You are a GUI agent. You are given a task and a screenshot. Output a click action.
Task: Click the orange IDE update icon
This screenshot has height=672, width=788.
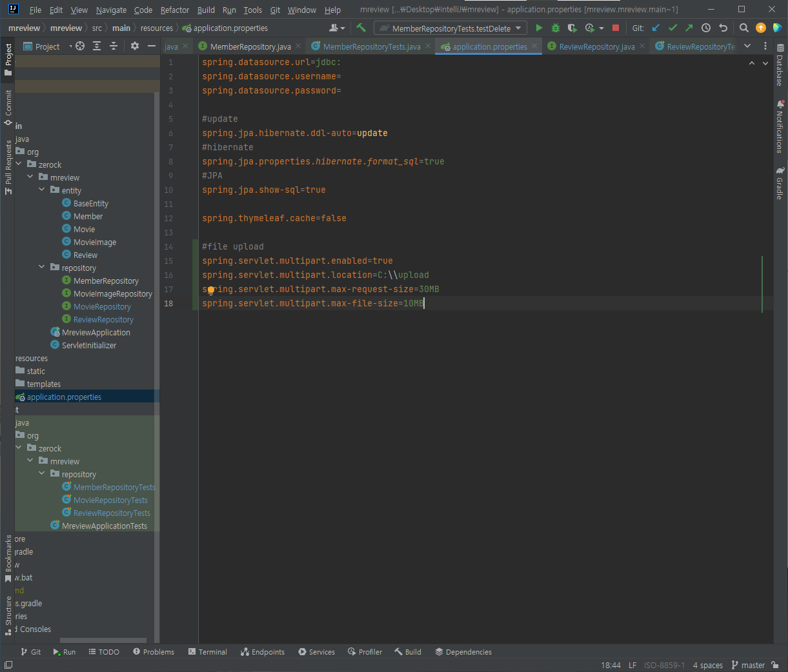(761, 28)
